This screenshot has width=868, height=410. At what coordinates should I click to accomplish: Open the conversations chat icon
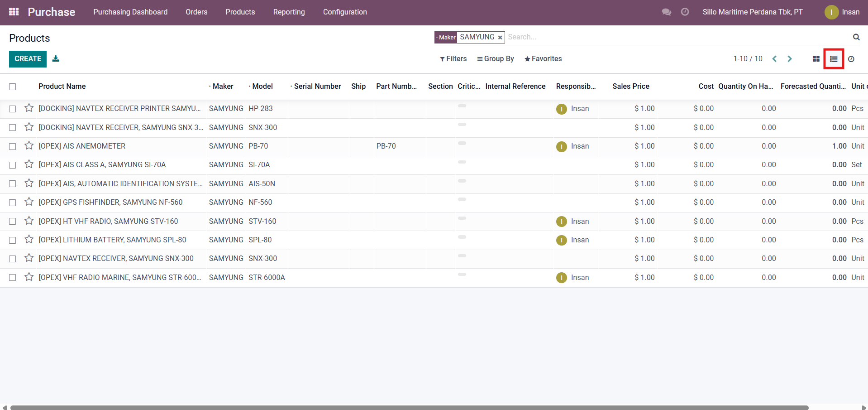[x=666, y=12]
